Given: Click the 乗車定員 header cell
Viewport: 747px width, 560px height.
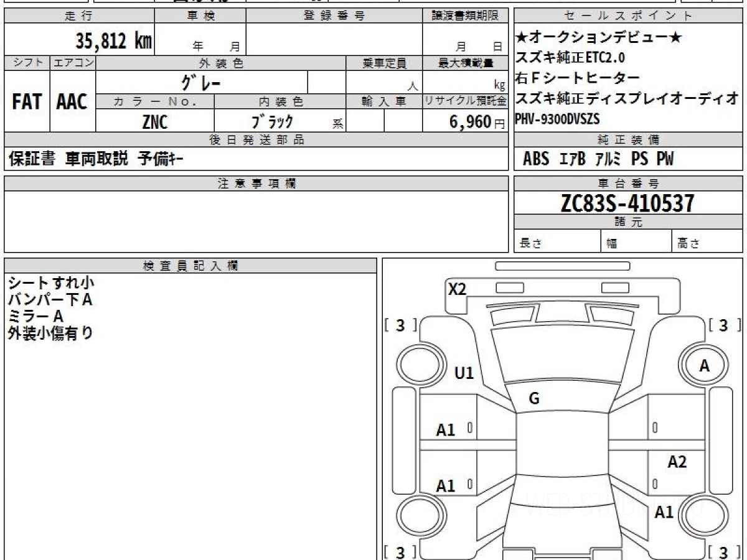Looking at the screenshot, I should (x=384, y=63).
